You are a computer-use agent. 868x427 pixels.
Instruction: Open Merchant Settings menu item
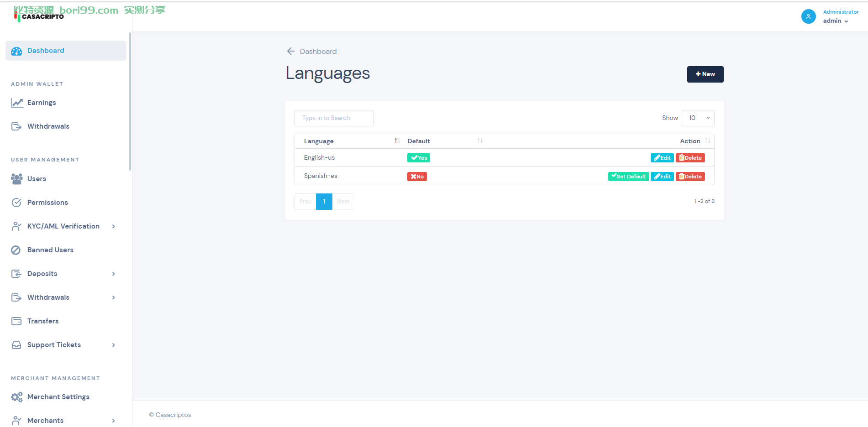(58, 397)
